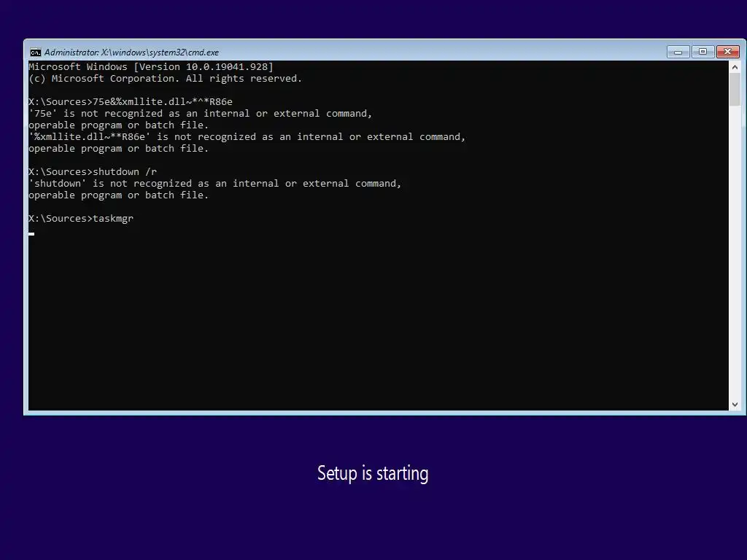Click the "Setup is starting" message
Screen dimensions: 747x560
click(373, 473)
